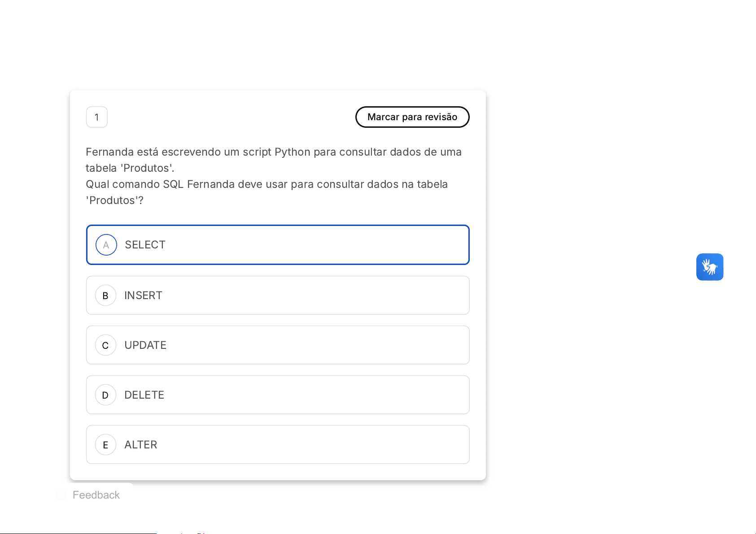Click the INSERT answer text
756x534 pixels.
143,295
